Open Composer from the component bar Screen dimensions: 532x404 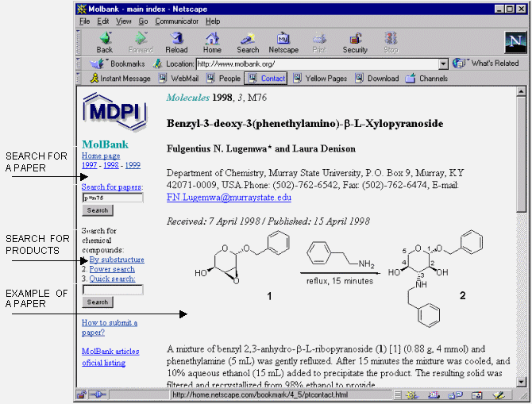(x=499, y=395)
